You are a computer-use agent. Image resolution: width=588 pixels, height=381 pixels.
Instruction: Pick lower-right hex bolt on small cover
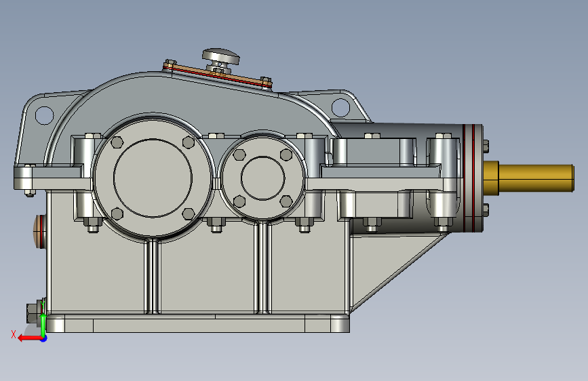[286, 201]
